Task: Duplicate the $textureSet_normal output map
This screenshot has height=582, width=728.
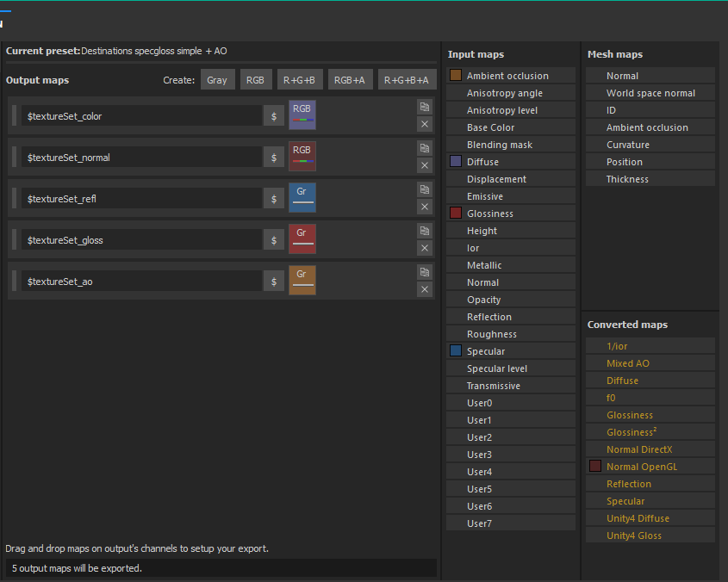Action: coord(425,149)
